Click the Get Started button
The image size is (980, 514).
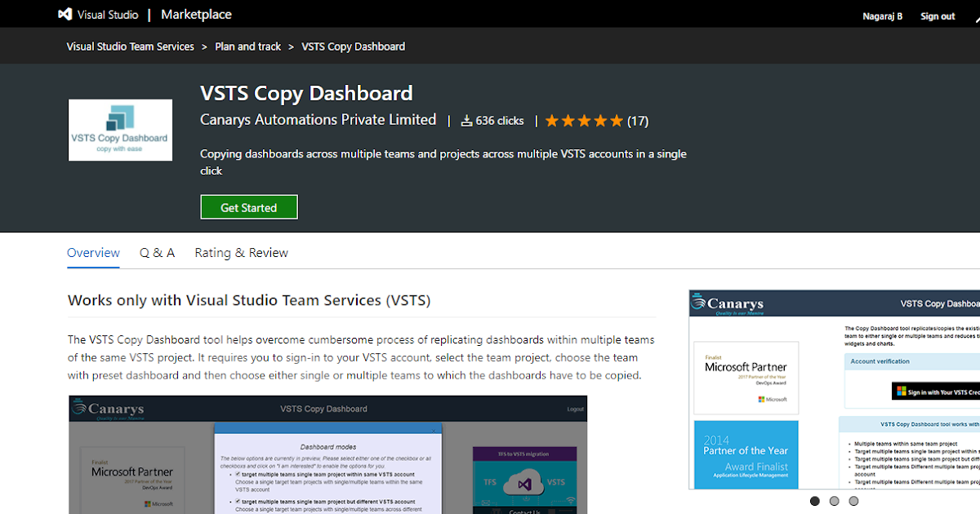point(249,206)
